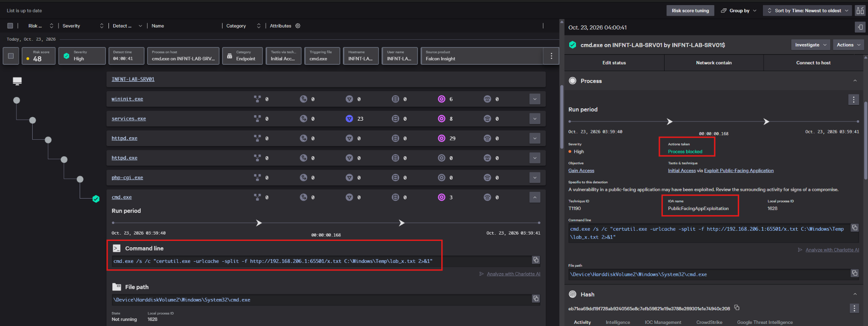
Task: Open detection row three-dot menu
Action: click(x=551, y=56)
